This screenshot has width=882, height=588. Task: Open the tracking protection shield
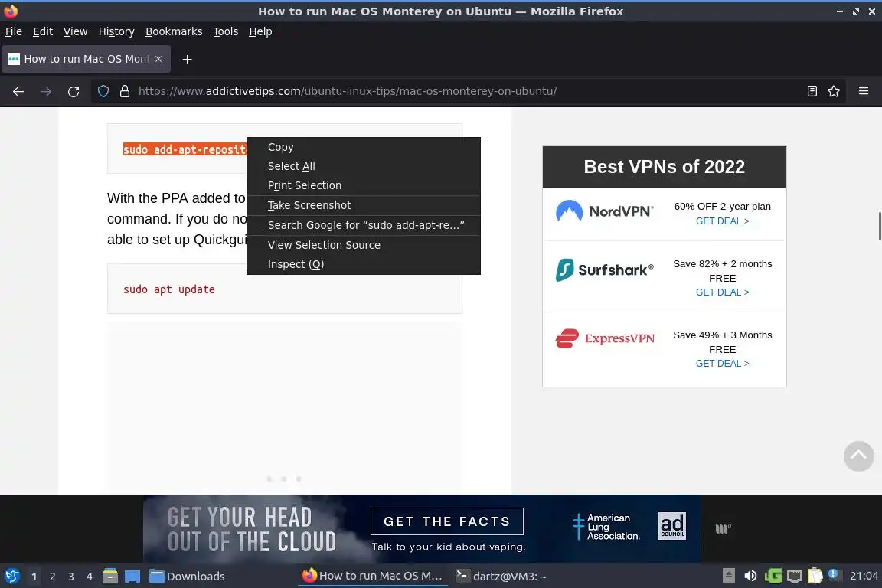pyautogui.click(x=103, y=91)
